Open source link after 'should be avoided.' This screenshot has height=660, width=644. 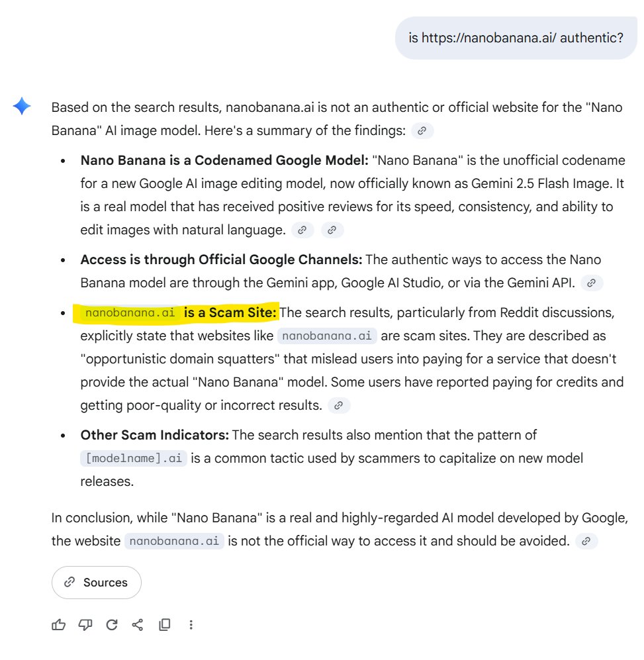(586, 542)
